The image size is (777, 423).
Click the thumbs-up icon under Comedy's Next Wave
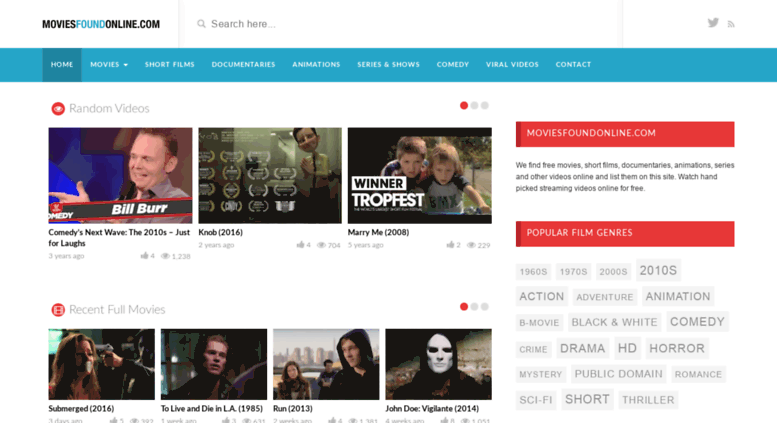[x=144, y=256]
